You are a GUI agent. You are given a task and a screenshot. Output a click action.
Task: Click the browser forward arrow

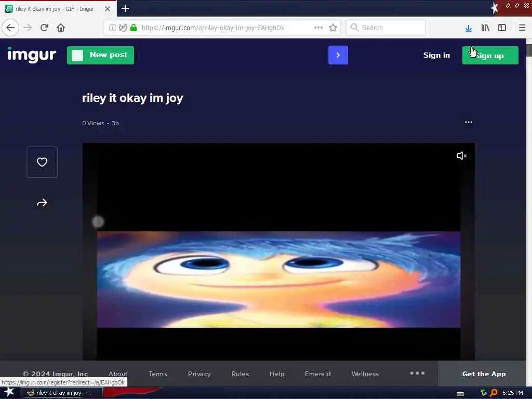pyautogui.click(x=28, y=28)
